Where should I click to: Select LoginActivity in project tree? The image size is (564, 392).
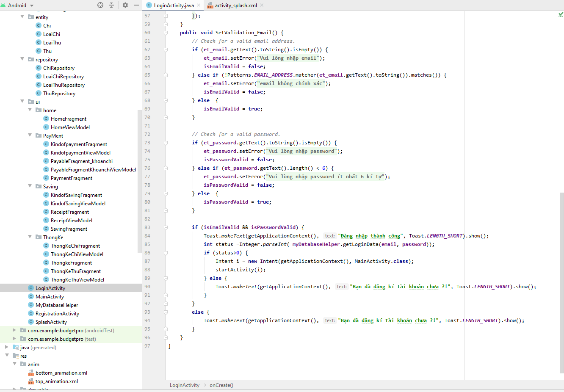tap(71, 288)
